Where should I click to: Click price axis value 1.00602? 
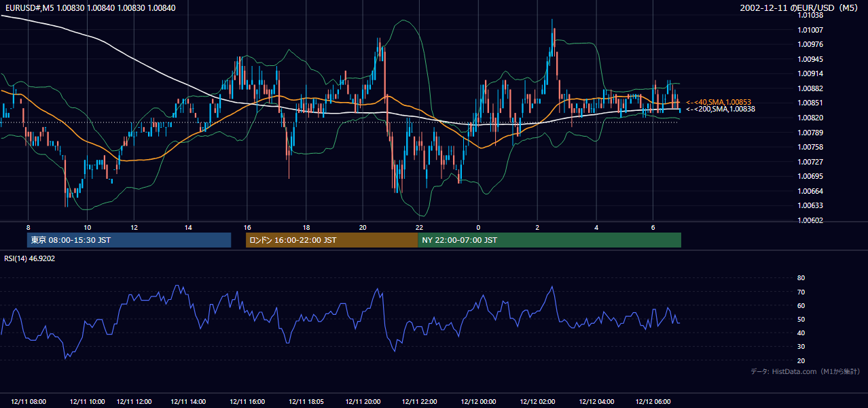click(810, 220)
